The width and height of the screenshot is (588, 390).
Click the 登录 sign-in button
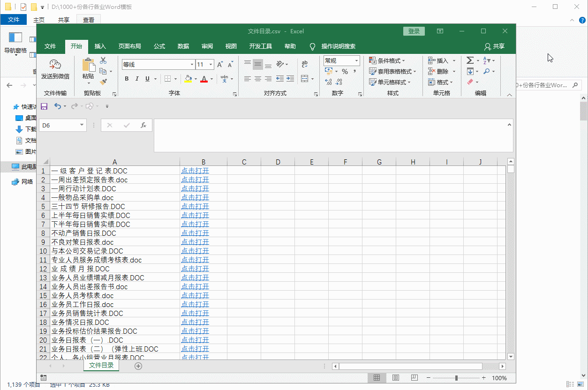414,31
